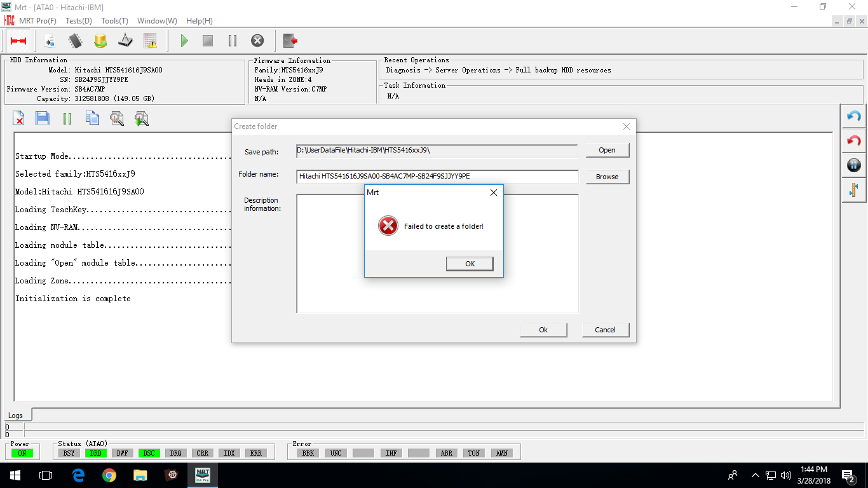The width and height of the screenshot is (868, 488).
Task: Open the Tests(D) menu
Action: click(79, 21)
